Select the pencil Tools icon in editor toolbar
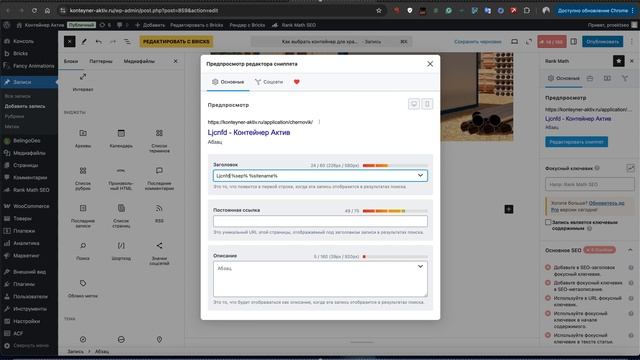Image resolution: width=640 pixels, height=360 pixels. tap(84, 41)
